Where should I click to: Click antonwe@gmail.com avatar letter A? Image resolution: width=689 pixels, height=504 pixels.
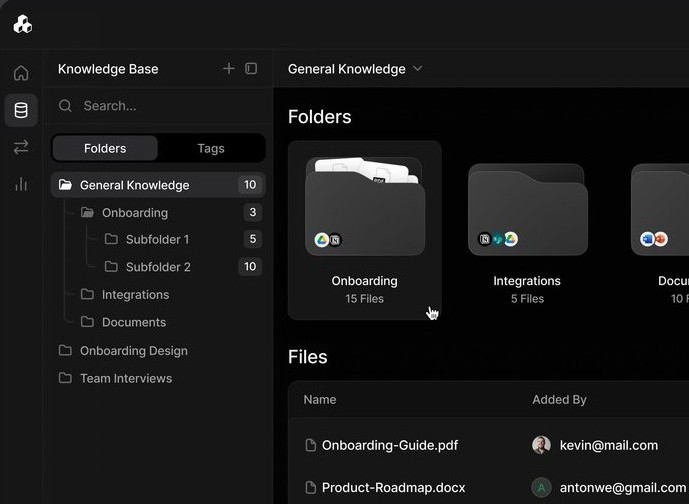coord(541,487)
